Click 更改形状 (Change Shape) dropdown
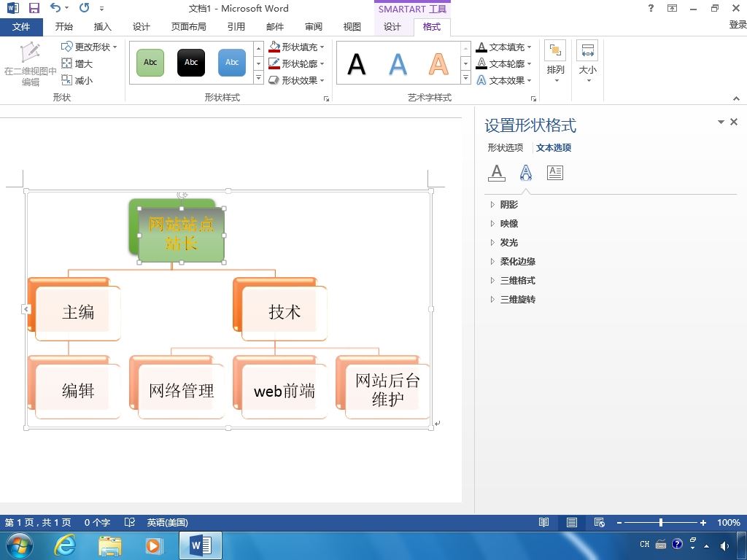The image size is (747, 560). point(89,47)
